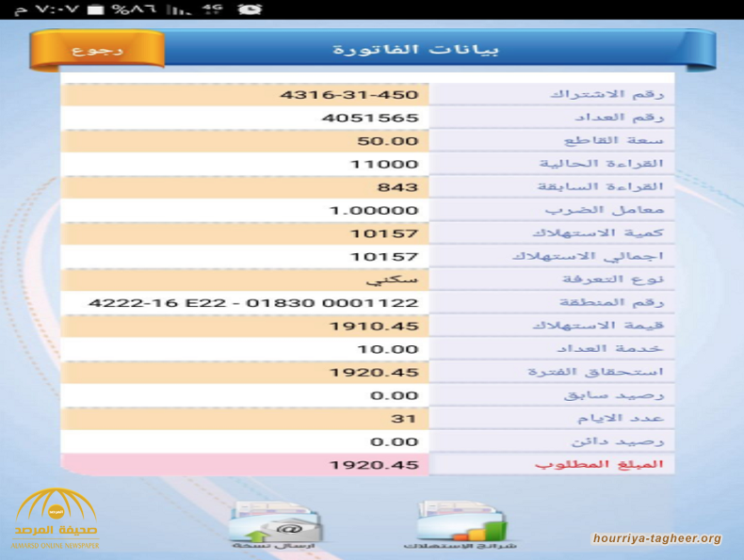The image size is (744, 560).
Task: Tap the alarm clock status bar icon
Action: [x=250, y=9]
